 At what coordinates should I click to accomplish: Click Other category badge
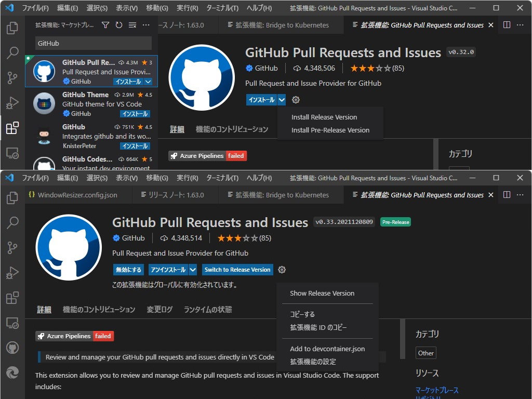pos(426,353)
